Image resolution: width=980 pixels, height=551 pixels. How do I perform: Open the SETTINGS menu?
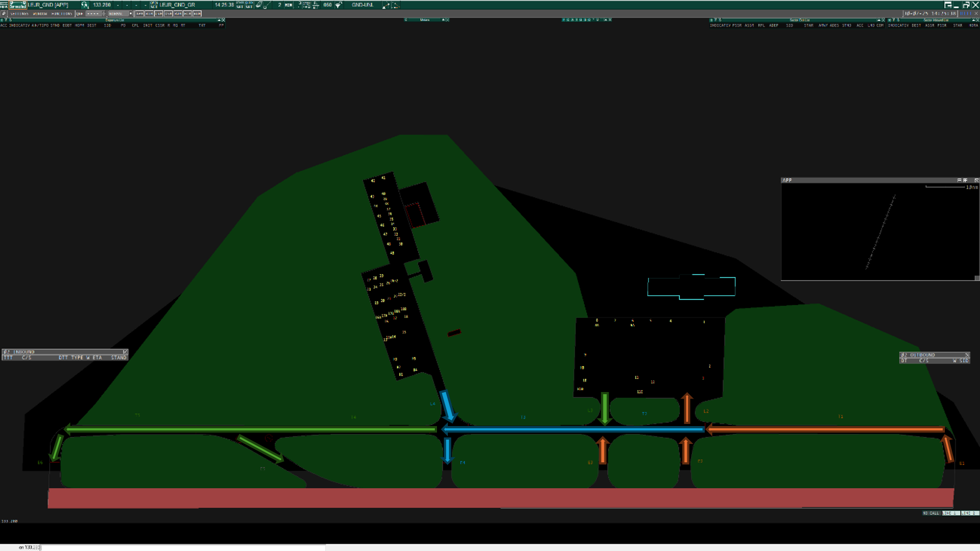click(x=19, y=14)
